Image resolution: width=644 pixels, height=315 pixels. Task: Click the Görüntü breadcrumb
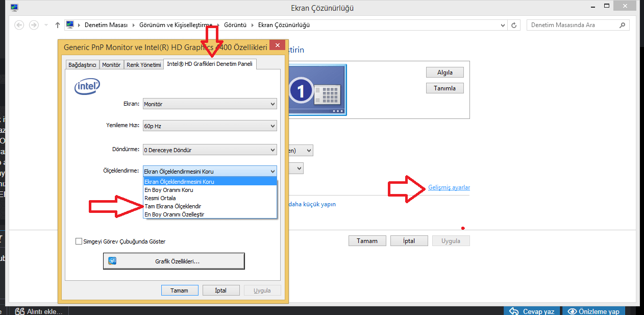(x=235, y=25)
